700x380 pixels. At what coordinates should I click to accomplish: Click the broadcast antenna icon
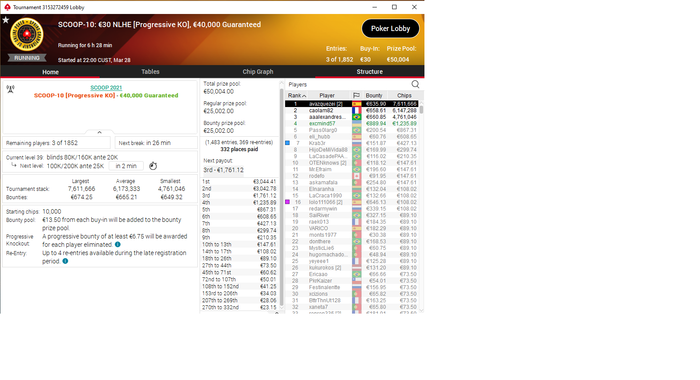11,89
